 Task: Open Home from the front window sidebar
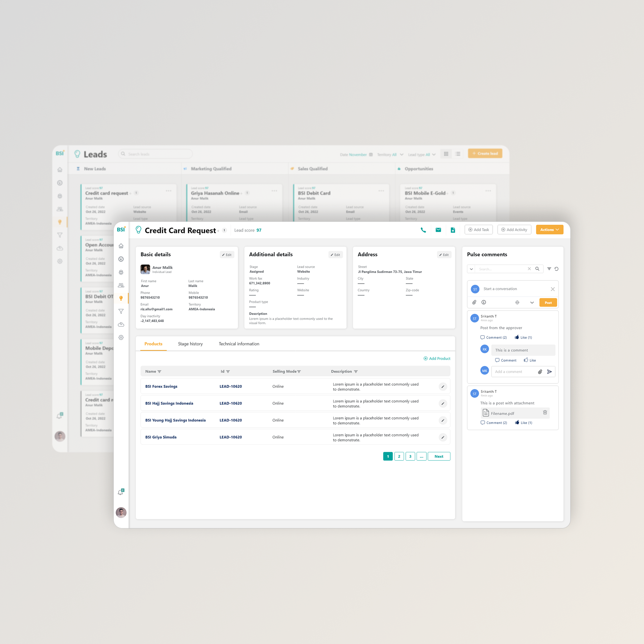pyautogui.click(x=121, y=246)
